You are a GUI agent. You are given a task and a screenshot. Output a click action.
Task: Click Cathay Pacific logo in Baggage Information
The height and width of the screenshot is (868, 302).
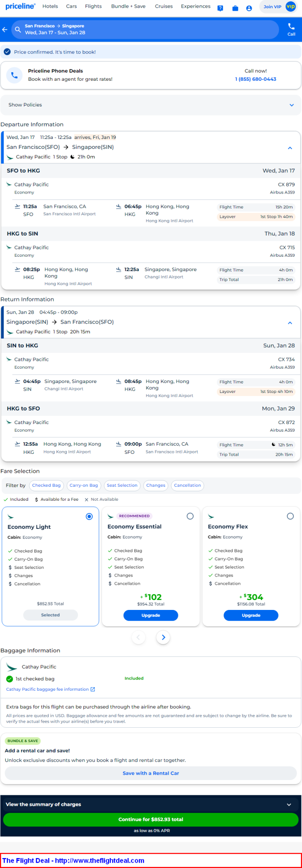tap(12, 667)
